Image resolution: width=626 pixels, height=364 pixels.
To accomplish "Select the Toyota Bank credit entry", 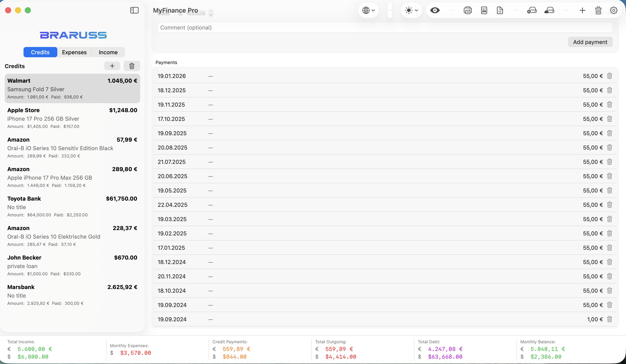I will 72,206.
